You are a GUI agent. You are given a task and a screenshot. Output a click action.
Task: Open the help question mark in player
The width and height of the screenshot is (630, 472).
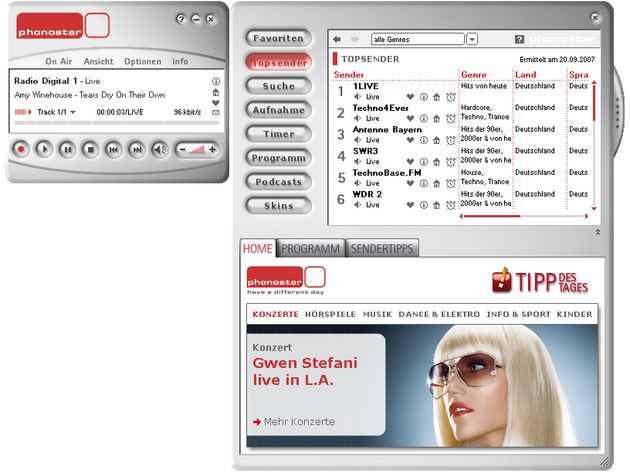[181, 19]
